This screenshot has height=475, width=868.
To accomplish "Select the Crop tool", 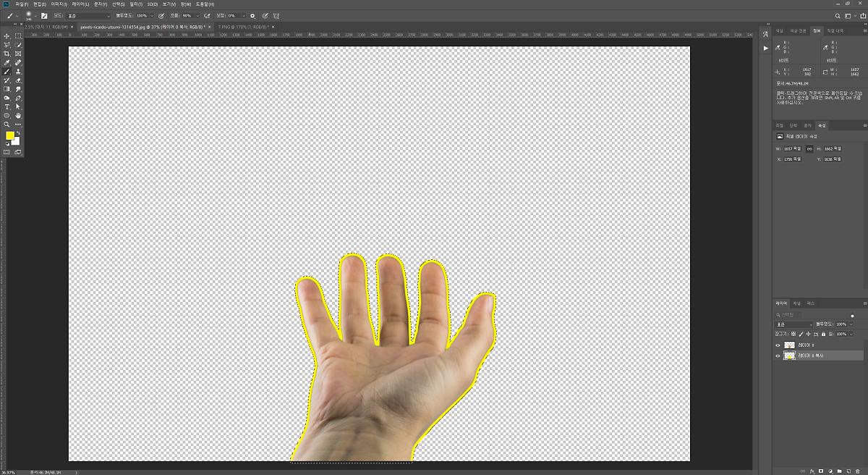I will tap(7, 54).
